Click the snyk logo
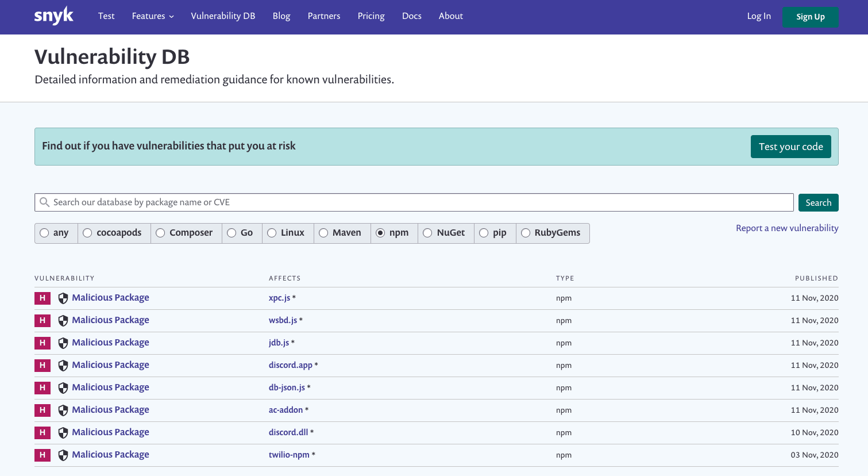The height and width of the screenshot is (476, 868). (x=53, y=16)
